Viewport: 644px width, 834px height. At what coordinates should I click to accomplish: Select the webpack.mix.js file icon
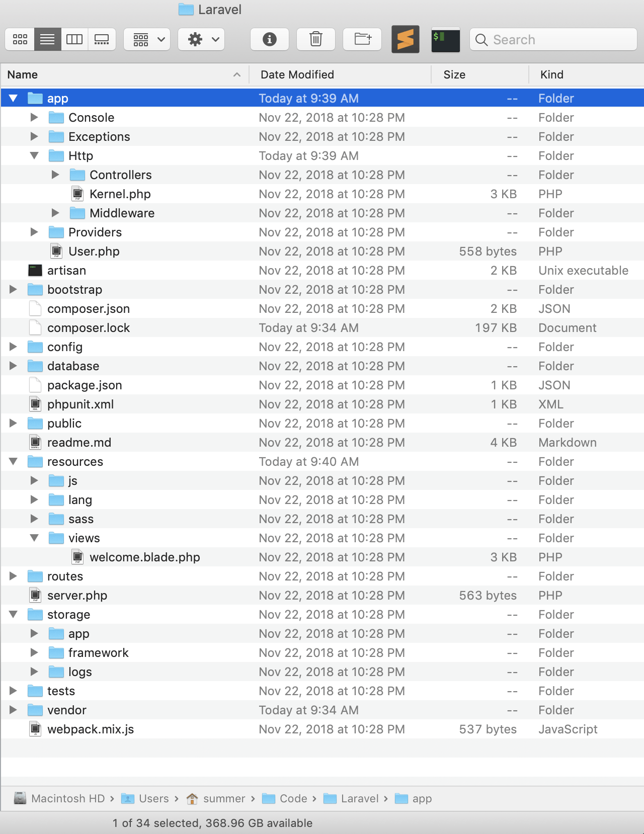coord(35,729)
